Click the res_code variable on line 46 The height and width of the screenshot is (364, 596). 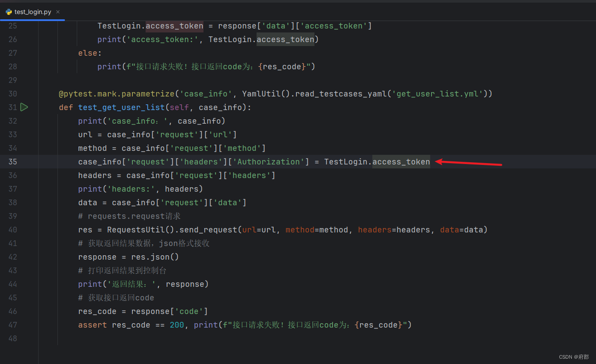coord(97,311)
